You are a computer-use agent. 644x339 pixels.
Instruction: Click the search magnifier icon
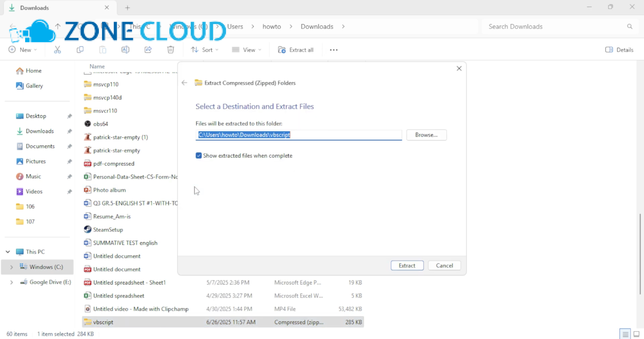[630, 26]
